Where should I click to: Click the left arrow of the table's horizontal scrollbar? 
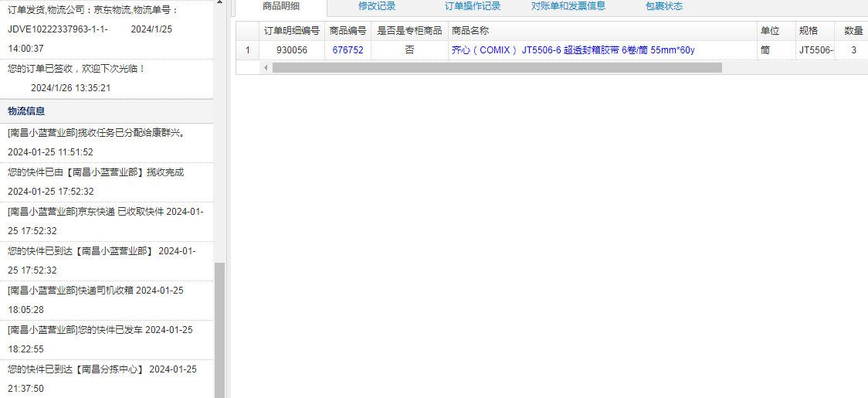(x=266, y=68)
